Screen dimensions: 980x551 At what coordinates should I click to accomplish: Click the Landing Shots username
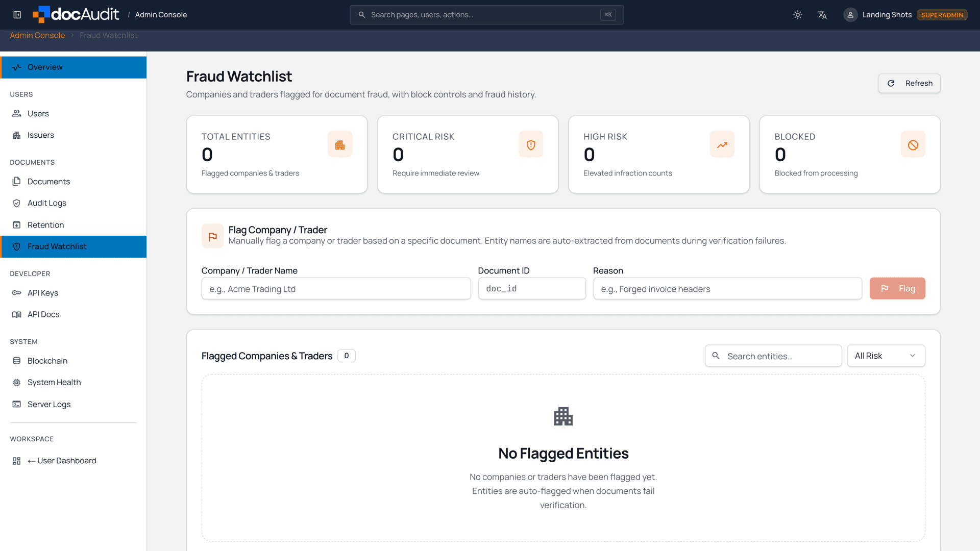coord(887,15)
